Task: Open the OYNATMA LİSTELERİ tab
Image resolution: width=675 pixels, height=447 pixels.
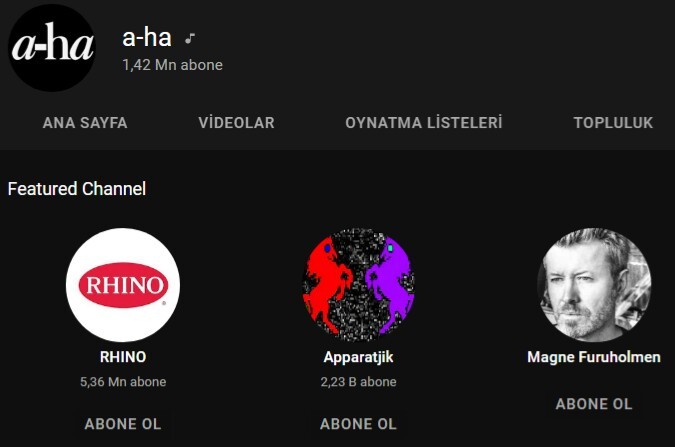Action: (424, 123)
